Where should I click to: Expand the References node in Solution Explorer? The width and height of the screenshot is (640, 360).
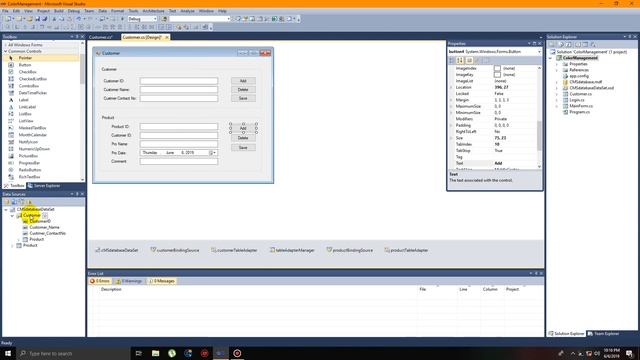click(557, 70)
